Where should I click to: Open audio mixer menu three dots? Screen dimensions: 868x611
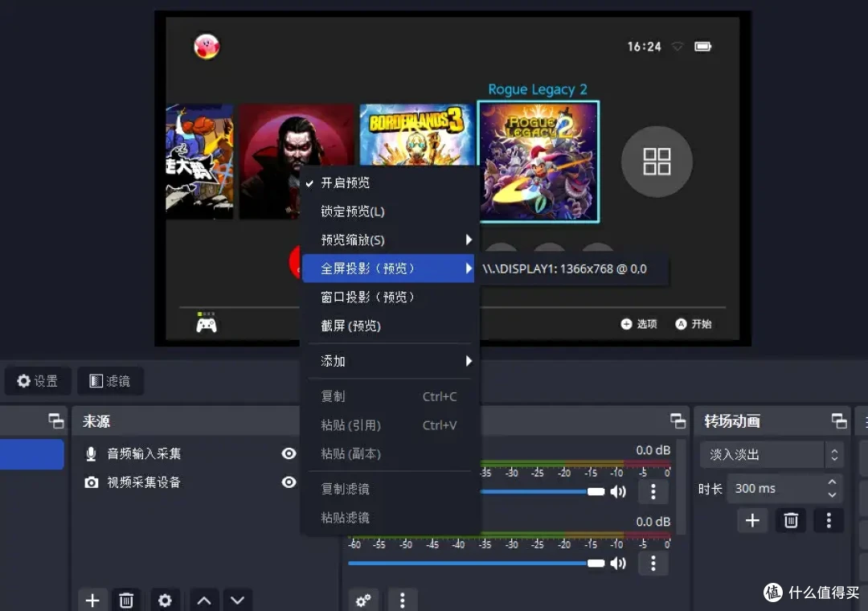point(403,601)
